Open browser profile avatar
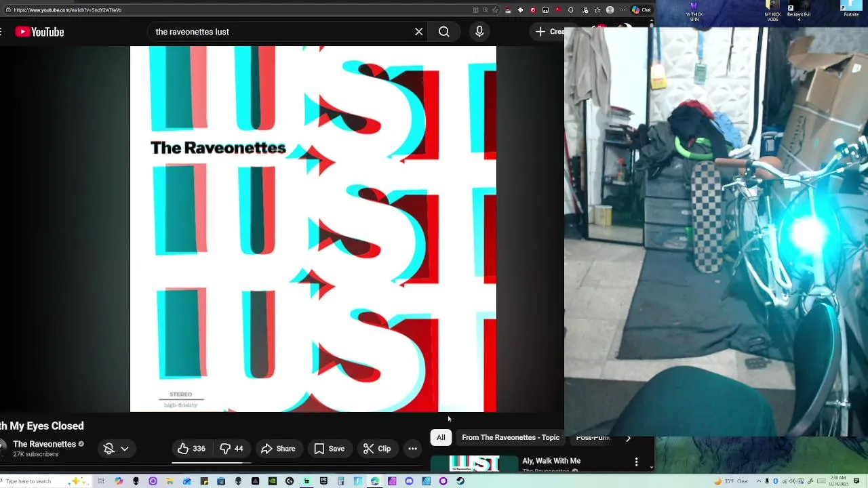This screenshot has width=868, height=488. 610,10
